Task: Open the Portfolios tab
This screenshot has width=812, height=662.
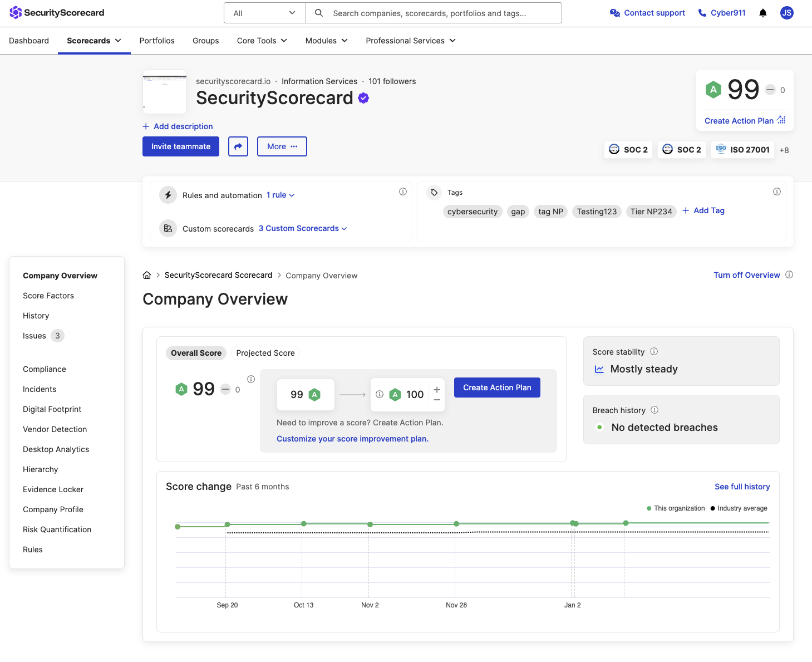Action: pos(157,41)
